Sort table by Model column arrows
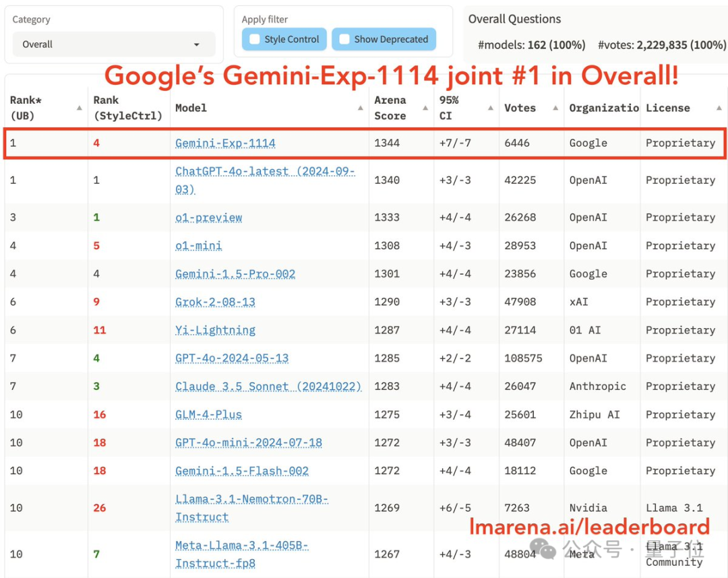 click(x=361, y=108)
